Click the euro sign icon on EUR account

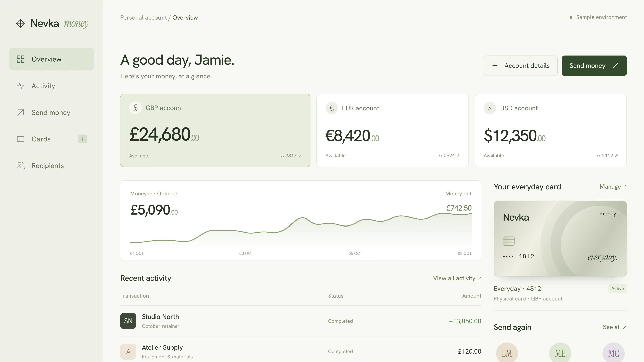332,108
